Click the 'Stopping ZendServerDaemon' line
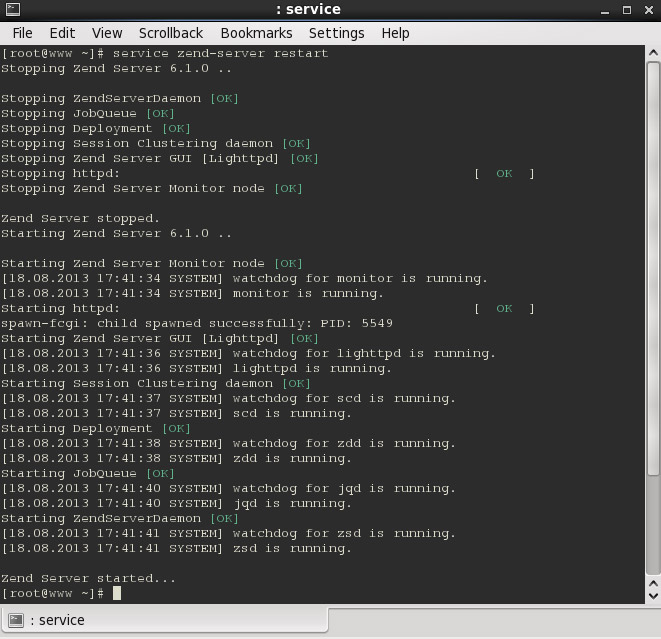The width and height of the screenshot is (661, 639). (x=120, y=99)
